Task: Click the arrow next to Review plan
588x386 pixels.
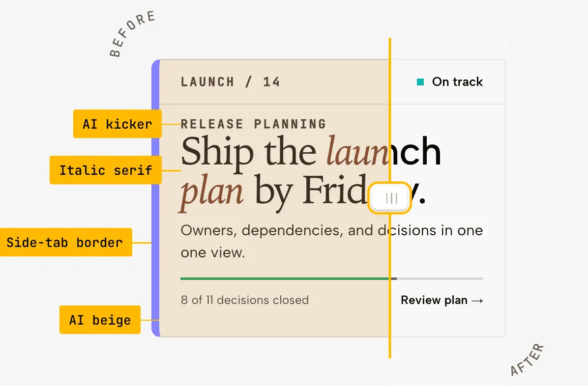Action: (x=477, y=301)
